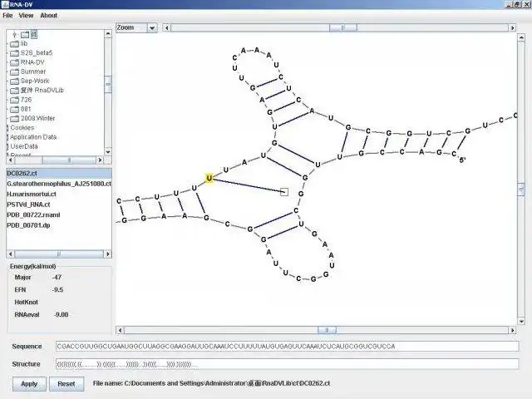Click the RNAeval value -9.00
This screenshot has width=532, height=399.
pyautogui.click(x=61, y=315)
